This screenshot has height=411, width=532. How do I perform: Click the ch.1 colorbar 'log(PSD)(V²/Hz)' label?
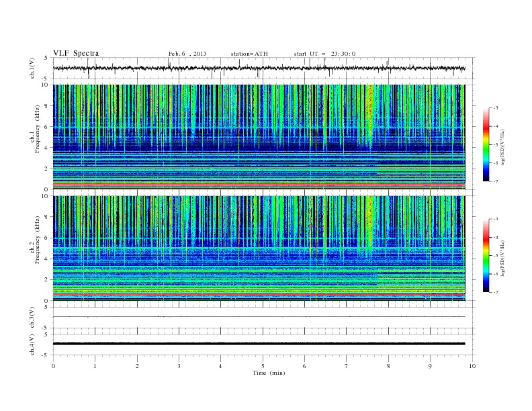tap(503, 148)
